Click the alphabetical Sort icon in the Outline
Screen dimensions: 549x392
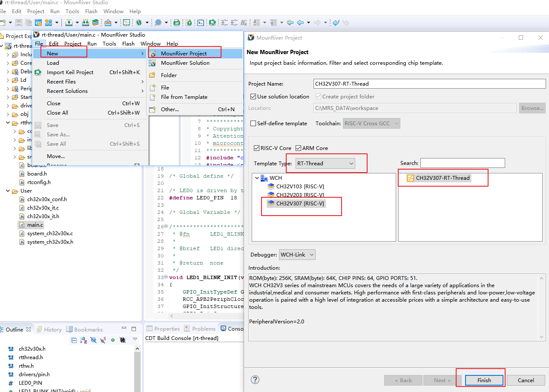[83, 340]
